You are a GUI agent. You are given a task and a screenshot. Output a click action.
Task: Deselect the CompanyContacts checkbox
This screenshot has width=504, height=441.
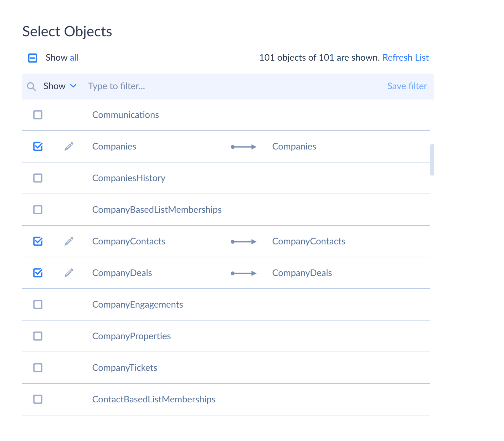click(38, 241)
